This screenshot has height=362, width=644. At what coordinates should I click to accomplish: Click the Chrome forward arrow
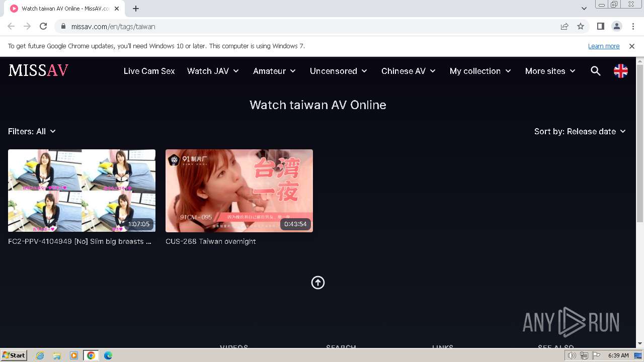point(27,26)
